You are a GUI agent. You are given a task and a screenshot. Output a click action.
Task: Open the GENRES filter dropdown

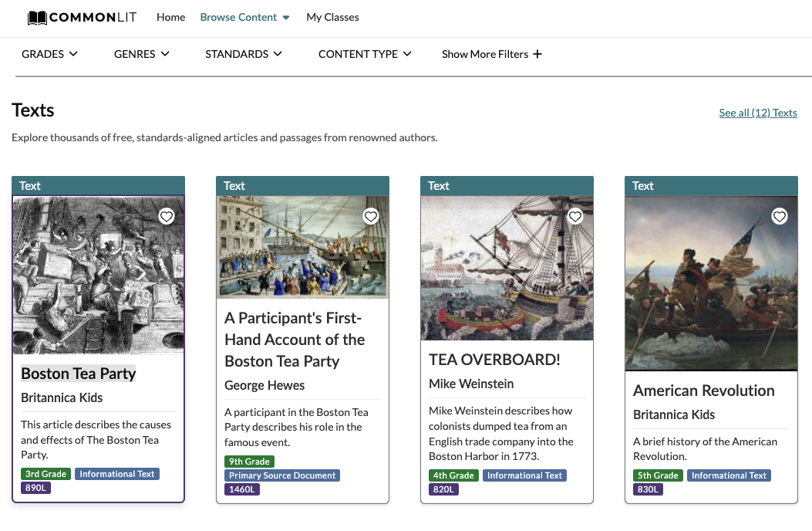141,54
